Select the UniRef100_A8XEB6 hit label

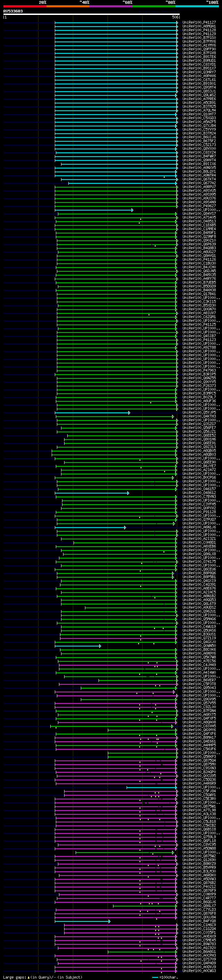click(199, 547)
